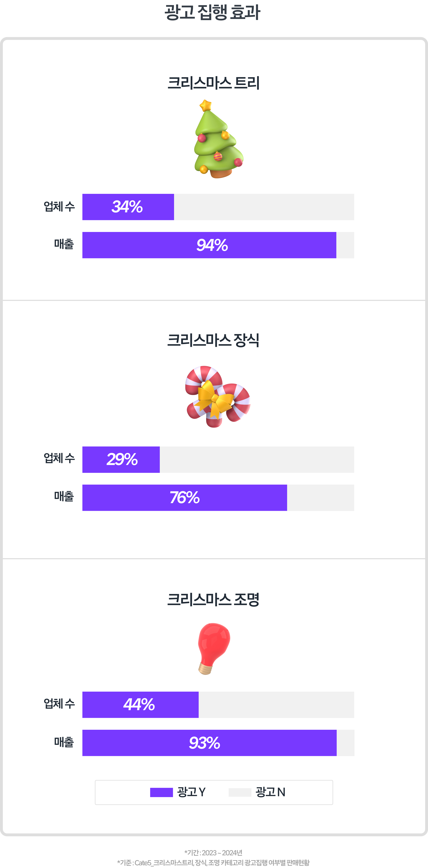
Task: Click the 광고 Y legend label
Action: [x=192, y=792]
